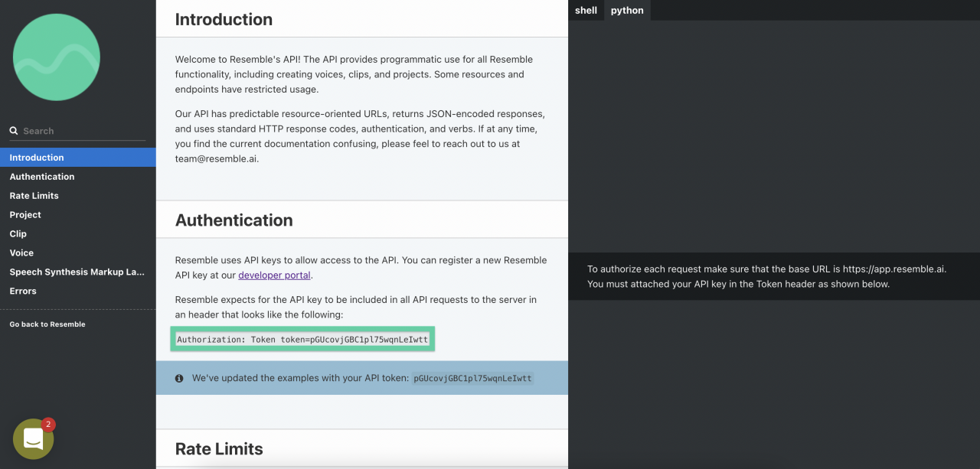Open the developer portal link
This screenshot has height=469, width=980.
[274, 275]
